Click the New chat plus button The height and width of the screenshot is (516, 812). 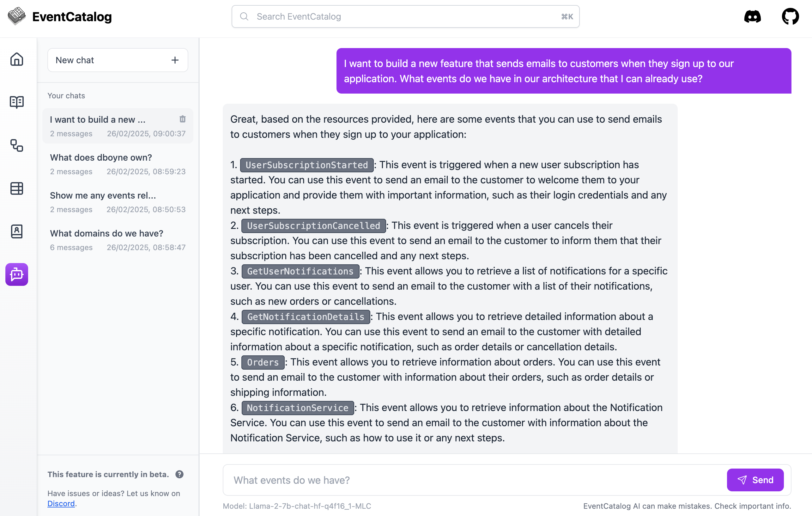click(x=176, y=60)
